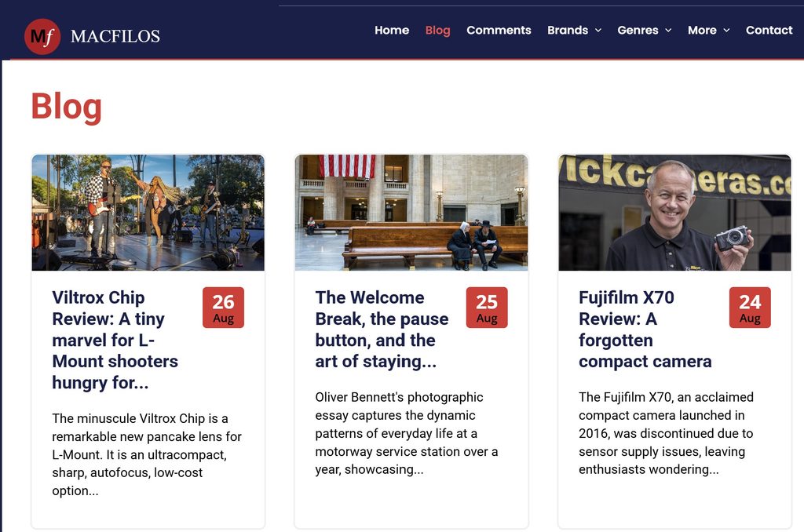Viewport: 804px width, 532px height.
Task: Open the Home menu item
Action: 392,31
